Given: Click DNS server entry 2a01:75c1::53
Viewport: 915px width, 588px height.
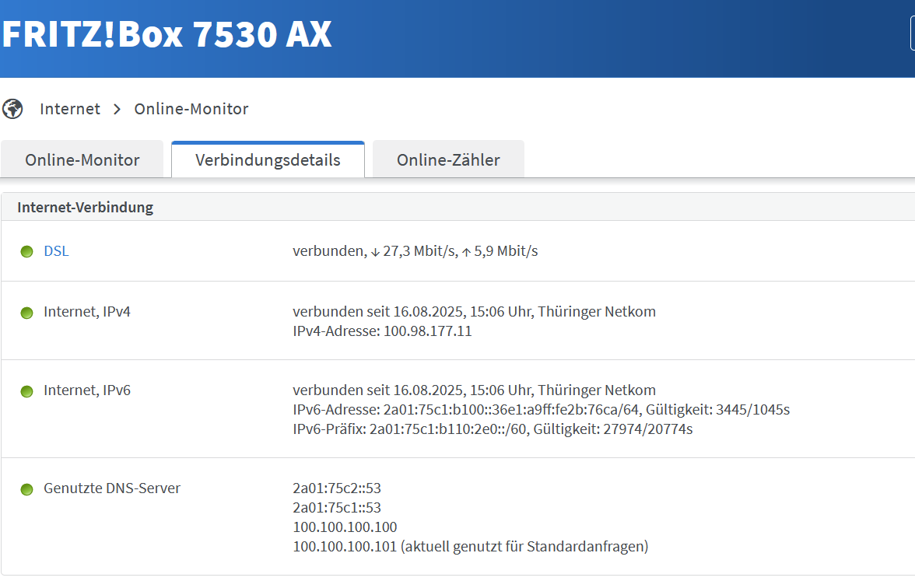Looking at the screenshot, I should click(337, 507).
